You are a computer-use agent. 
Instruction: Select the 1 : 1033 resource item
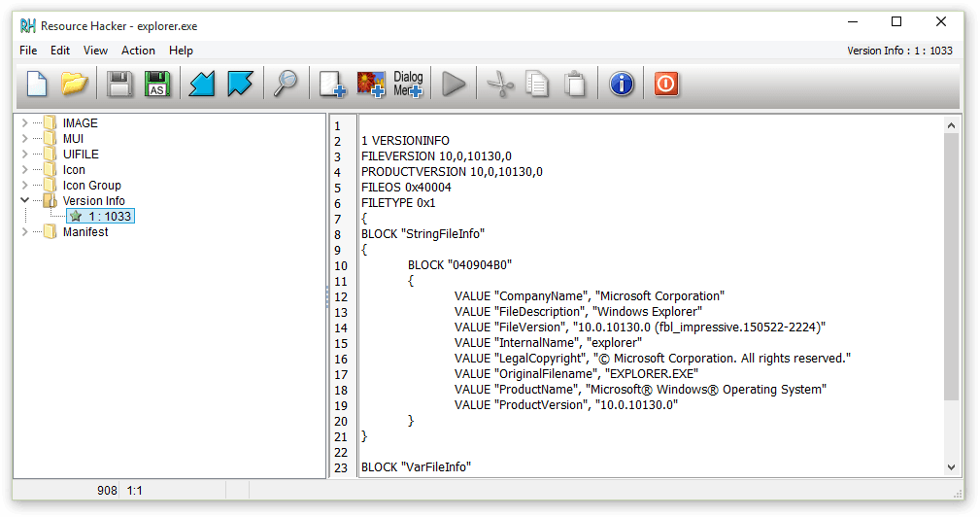101,217
